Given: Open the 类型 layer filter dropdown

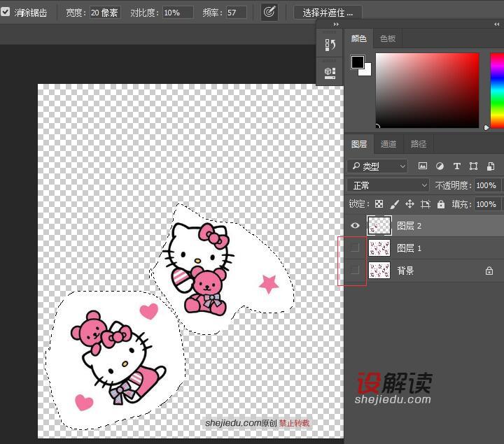Looking at the screenshot, I should [378, 166].
